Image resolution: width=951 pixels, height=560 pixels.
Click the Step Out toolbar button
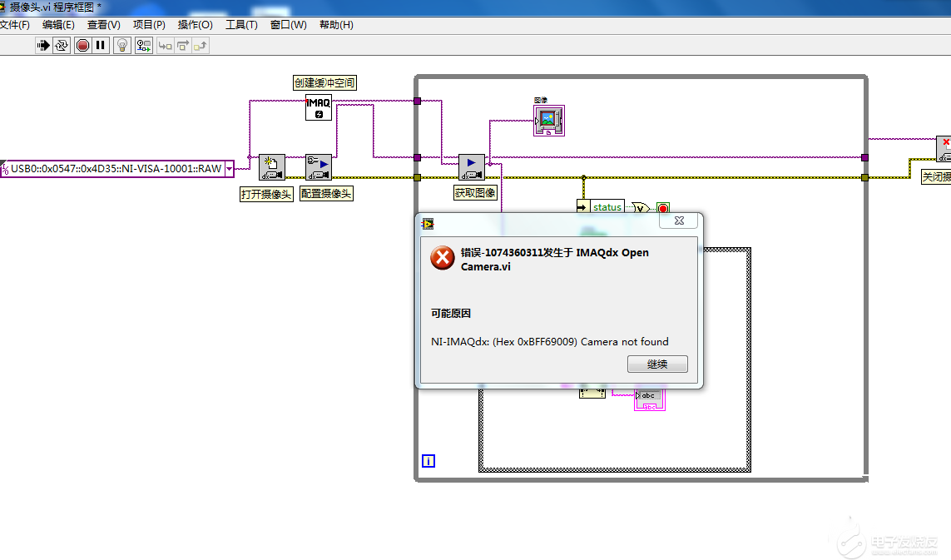(201, 45)
